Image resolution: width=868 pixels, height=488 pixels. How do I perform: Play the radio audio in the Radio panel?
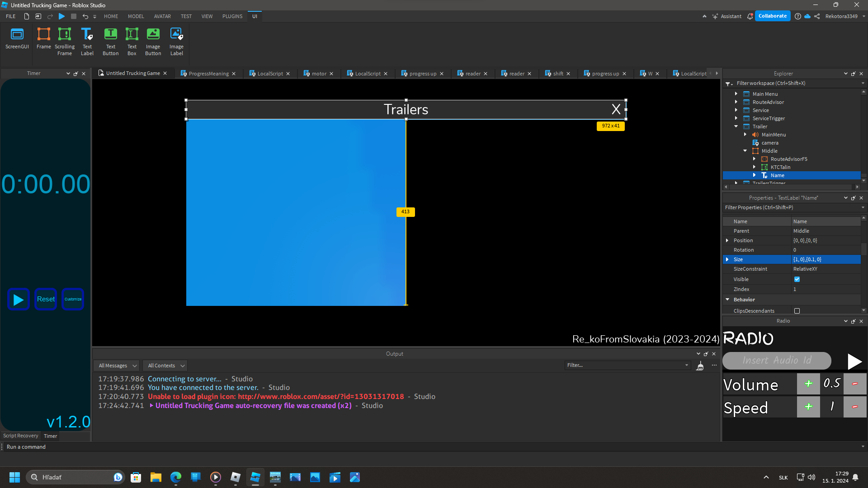pyautogui.click(x=854, y=361)
